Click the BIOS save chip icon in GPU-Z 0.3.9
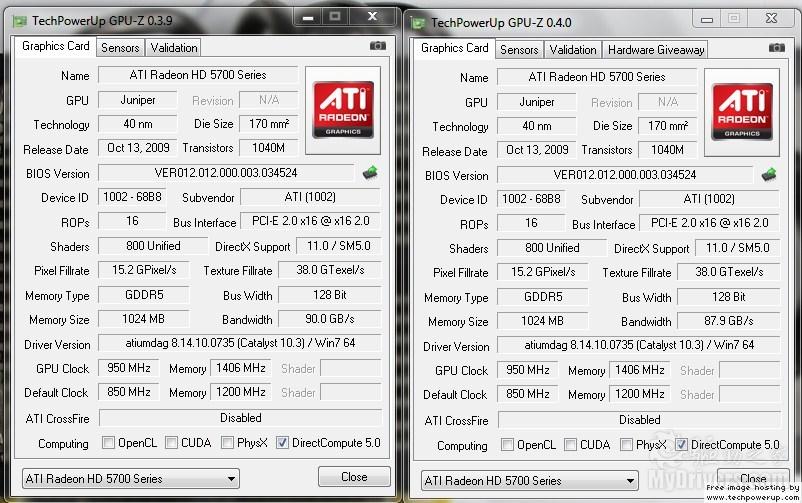The width and height of the screenshot is (802, 503). pos(370,173)
